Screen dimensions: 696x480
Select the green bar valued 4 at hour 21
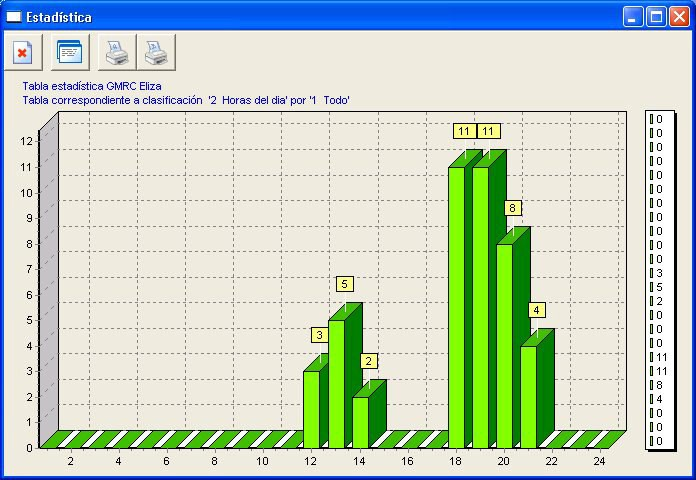pos(528,397)
